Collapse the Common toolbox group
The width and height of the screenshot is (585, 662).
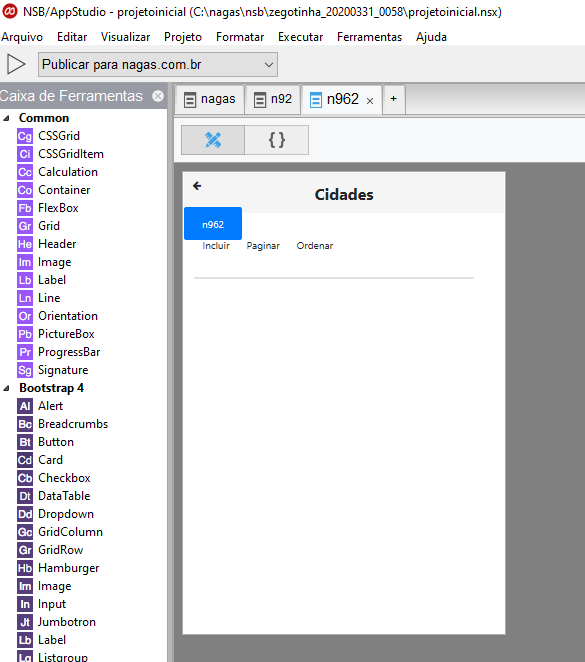pos(6,118)
